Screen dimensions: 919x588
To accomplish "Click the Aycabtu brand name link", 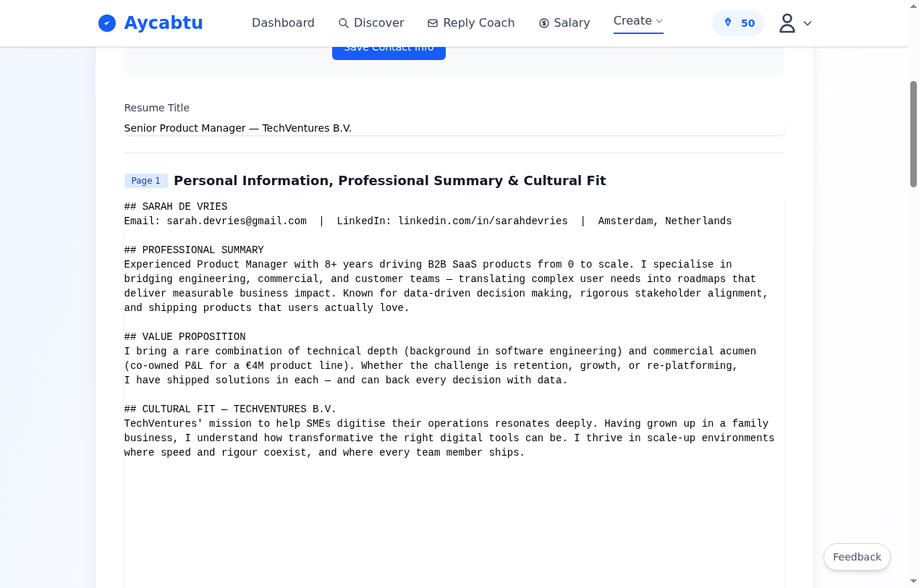I will pos(164,23).
